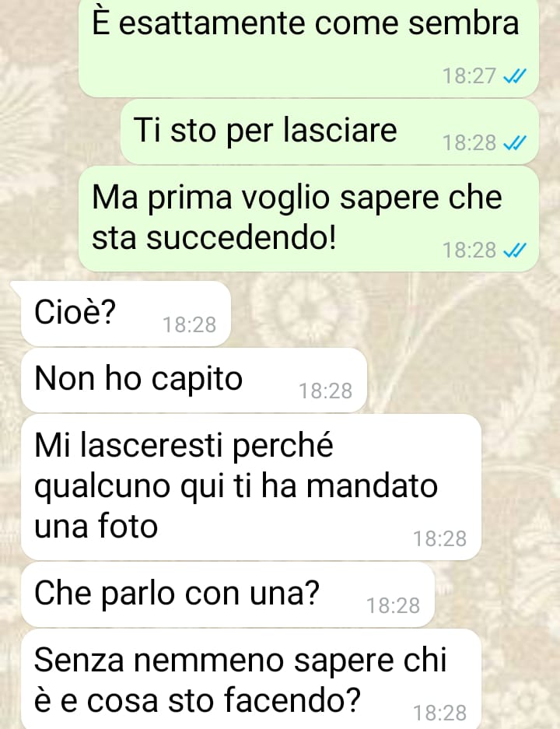560x729 pixels.
Task: Click the blue read ticks on the 18:27 message
Action: [515, 75]
